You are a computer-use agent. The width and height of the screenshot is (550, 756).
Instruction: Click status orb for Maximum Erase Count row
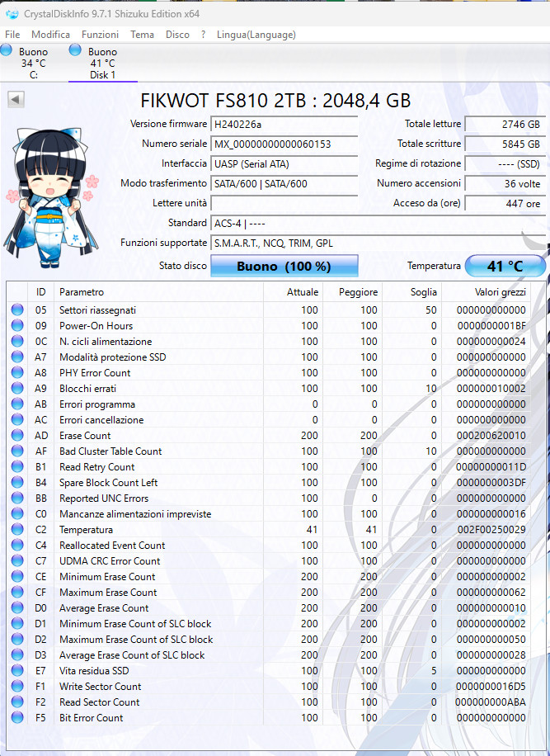pyautogui.click(x=17, y=592)
